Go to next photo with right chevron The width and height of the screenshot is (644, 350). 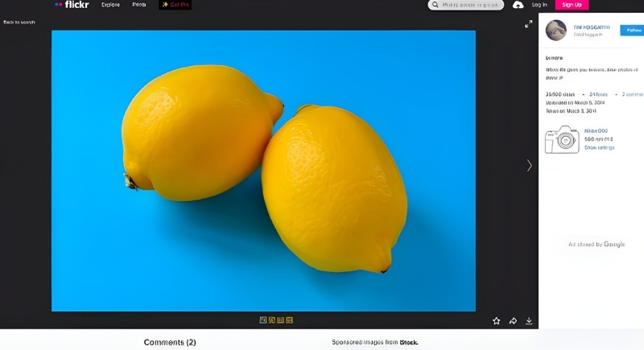pos(529,166)
